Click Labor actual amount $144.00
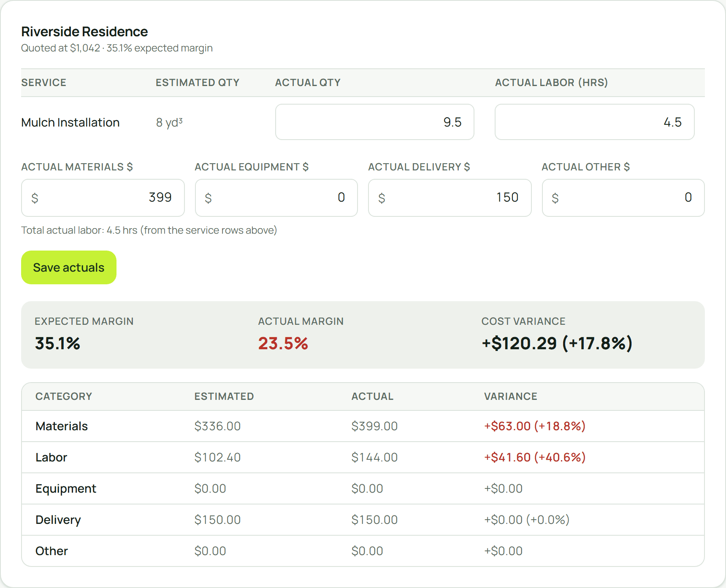726x588 pixels. [374, 457]
